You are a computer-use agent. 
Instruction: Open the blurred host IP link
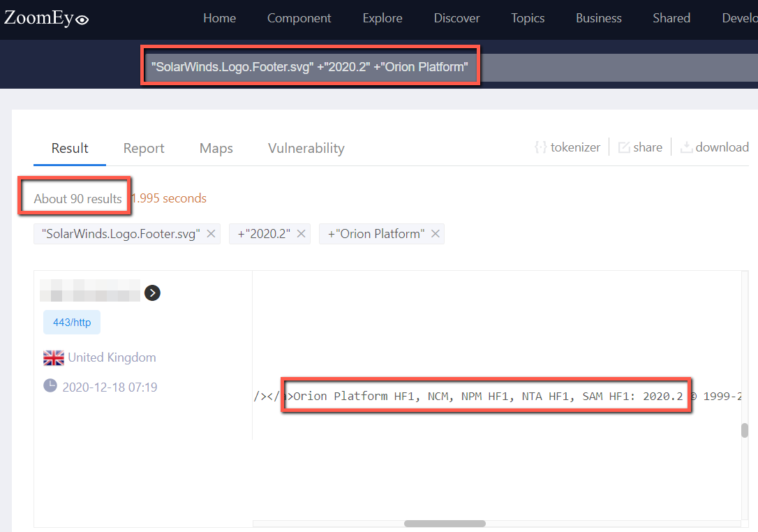pos(90,290)
